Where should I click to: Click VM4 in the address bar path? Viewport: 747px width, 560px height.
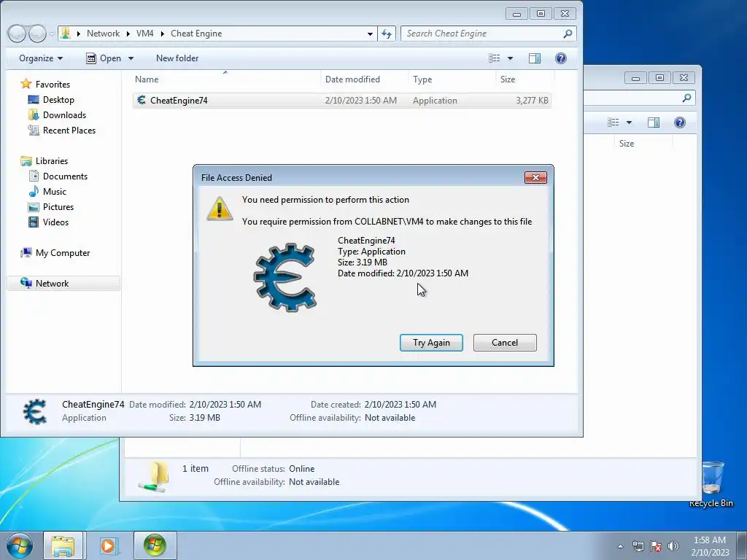145,34
